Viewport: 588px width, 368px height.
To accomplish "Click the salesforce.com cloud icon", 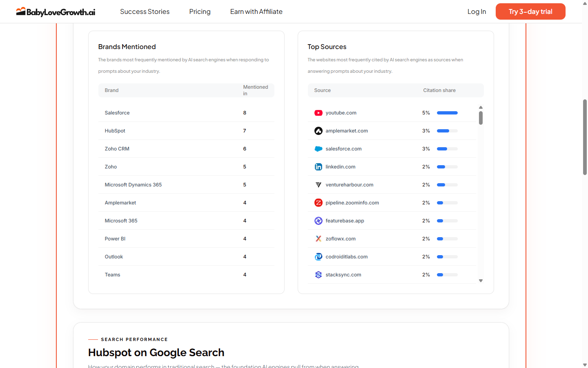I will tap(318, 149).
